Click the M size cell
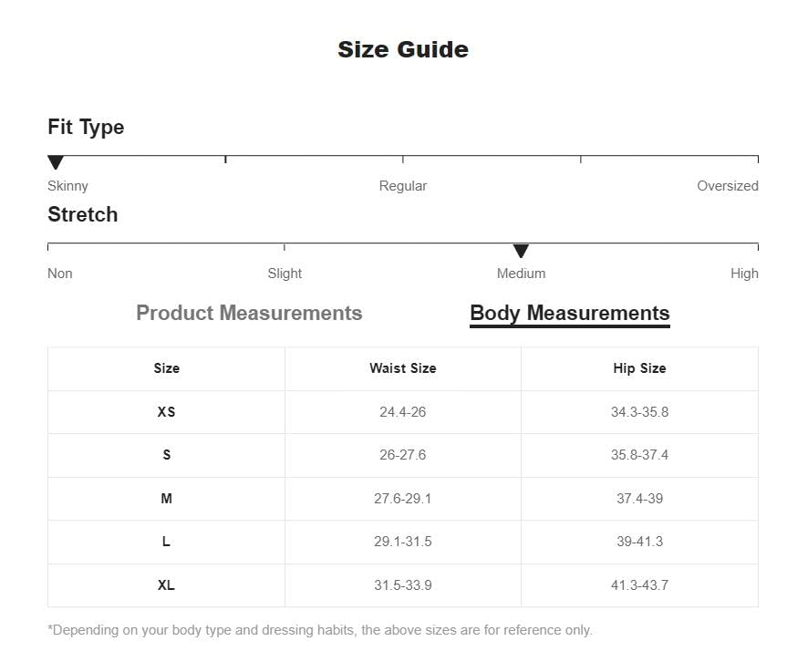Image resolution: width=787 pixels, height=672 pixels. (x=166, y=499)
